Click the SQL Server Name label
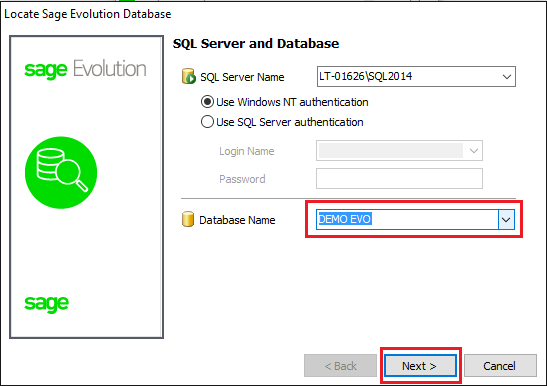 [242, 77]
